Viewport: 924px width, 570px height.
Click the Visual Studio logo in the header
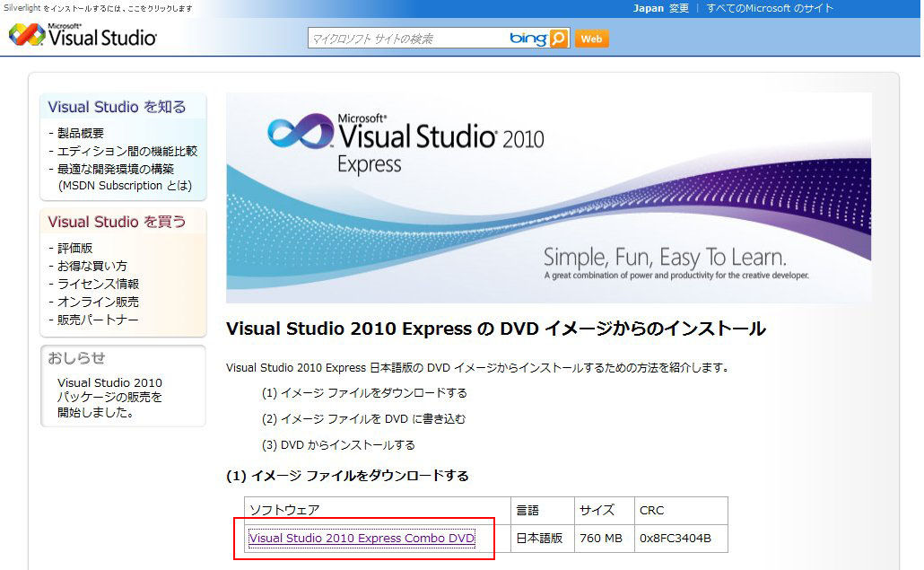(83, 35)
